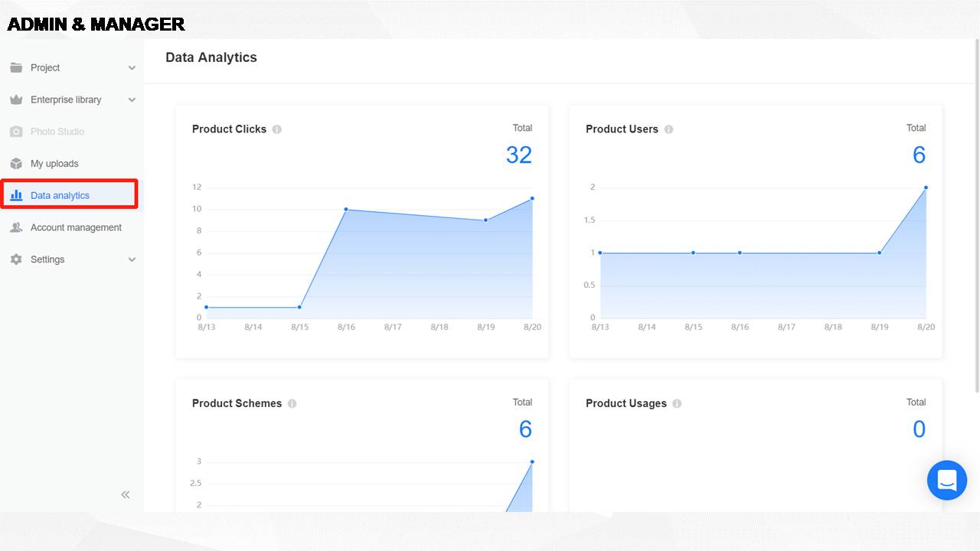Image resolution: width=980 pixels, height=551 pixels.
Task: Go to Account management page
Action: pyautogui.click(x=76, y=227)
